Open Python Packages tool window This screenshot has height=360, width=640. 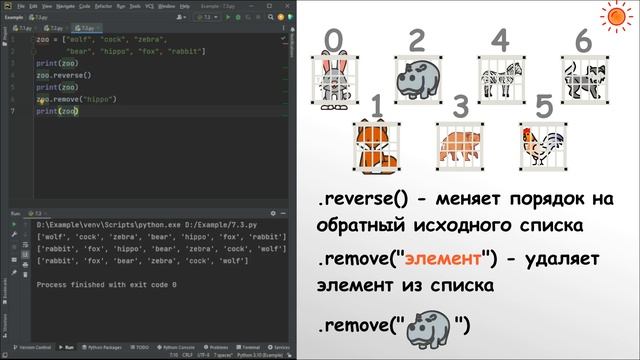(x=102, y=347)
